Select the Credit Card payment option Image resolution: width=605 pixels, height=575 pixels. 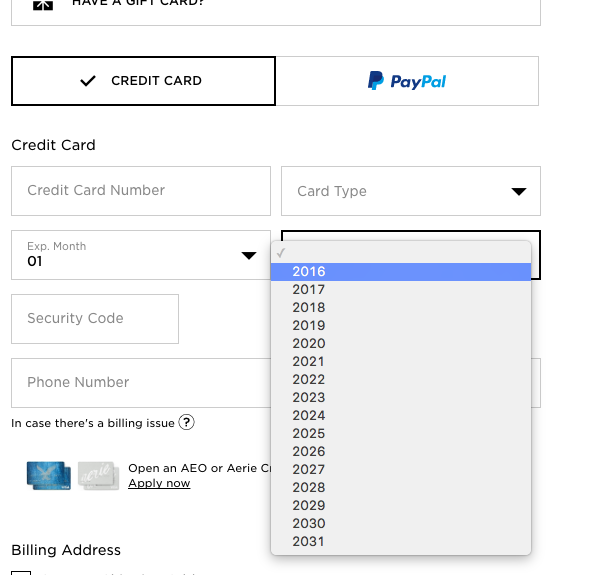143,81
